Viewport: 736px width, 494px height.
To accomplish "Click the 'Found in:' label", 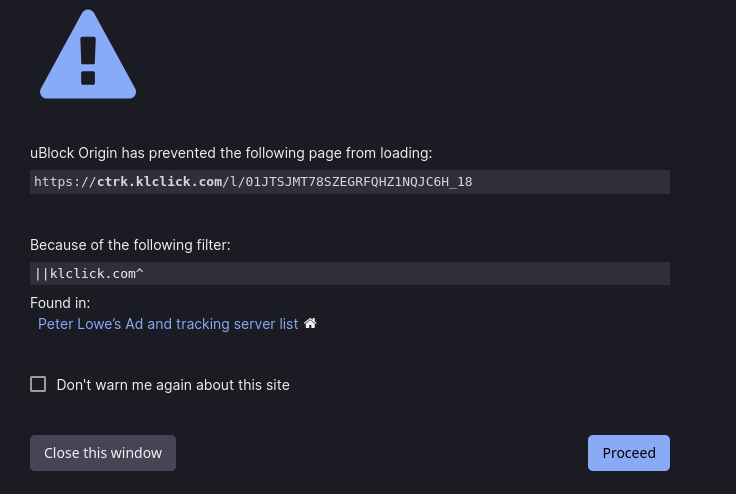I will [60, 303].
